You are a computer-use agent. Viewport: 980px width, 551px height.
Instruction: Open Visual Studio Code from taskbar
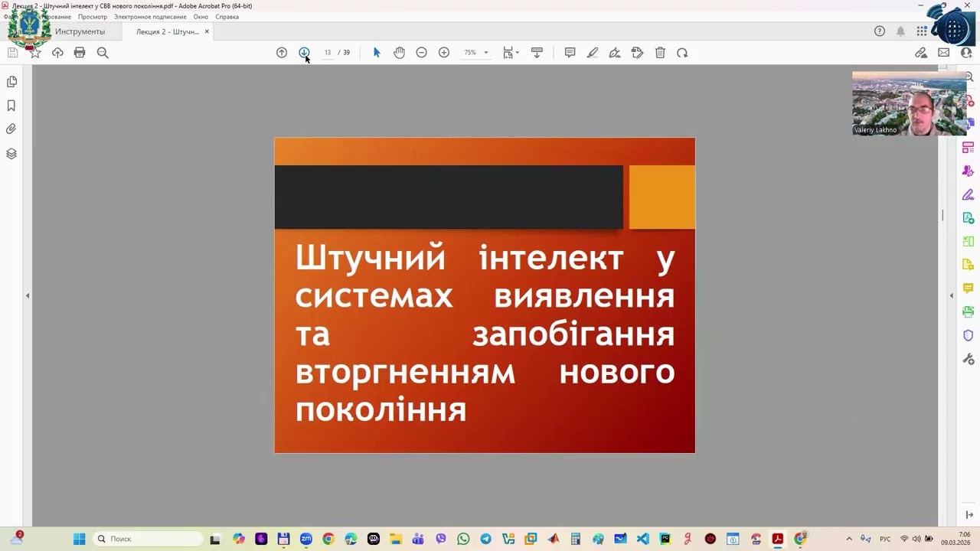tap(642, 539)
